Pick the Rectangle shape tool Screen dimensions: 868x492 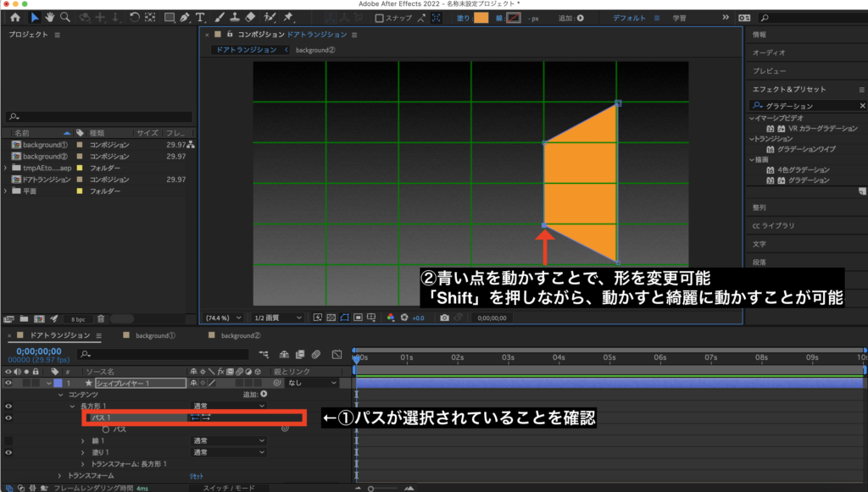[x=169, y=17]
